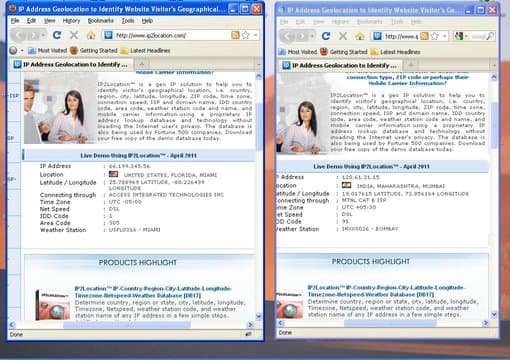
Task: Click Home icon in right browser window
Action: [x=359, y=36]
